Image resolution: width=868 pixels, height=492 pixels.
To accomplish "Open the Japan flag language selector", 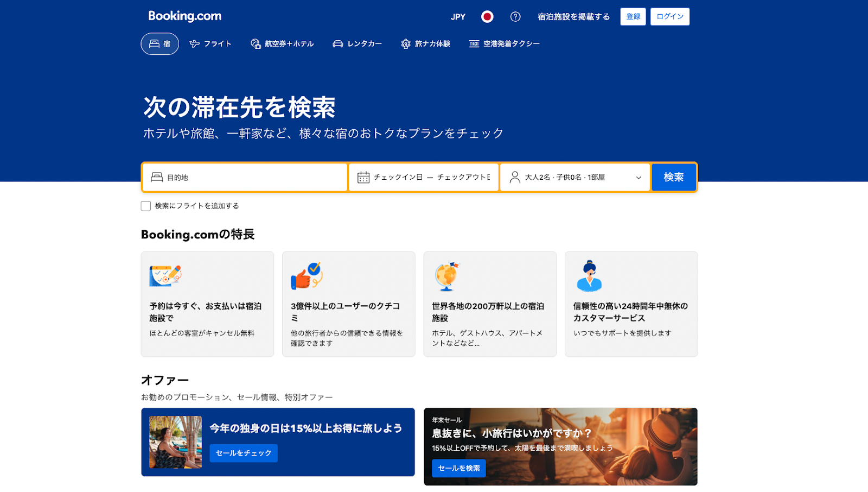I will (487, 17).
